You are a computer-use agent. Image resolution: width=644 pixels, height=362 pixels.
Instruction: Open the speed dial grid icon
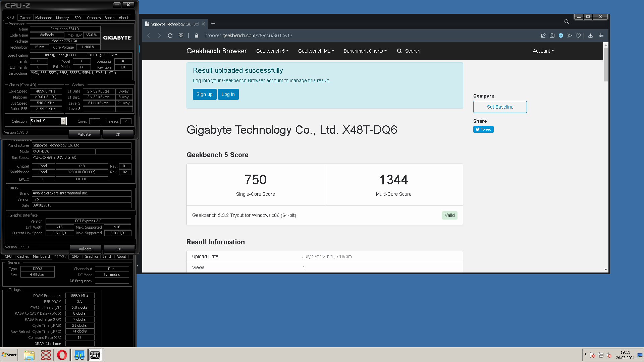click(x=181, y=36)
